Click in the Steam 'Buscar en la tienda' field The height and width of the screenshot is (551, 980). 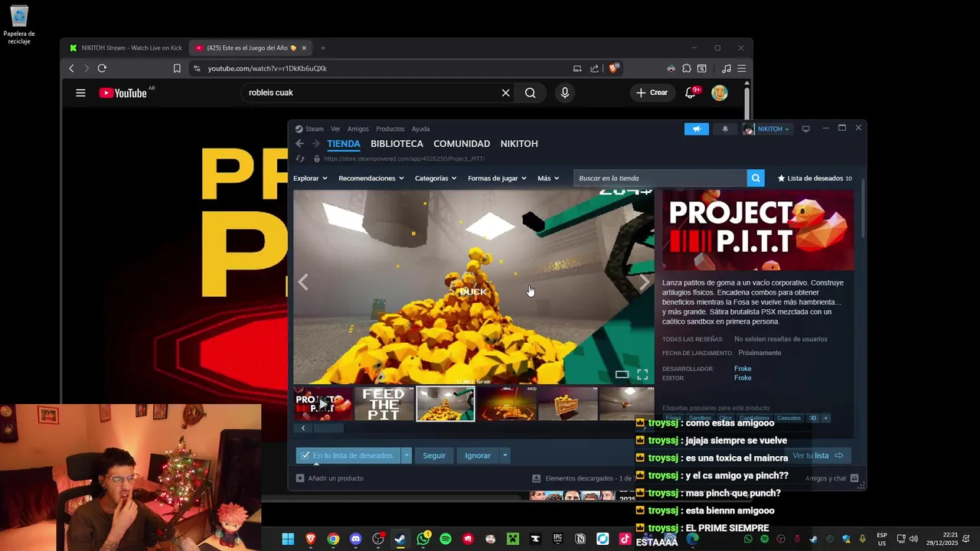click(x=660, y=178)
